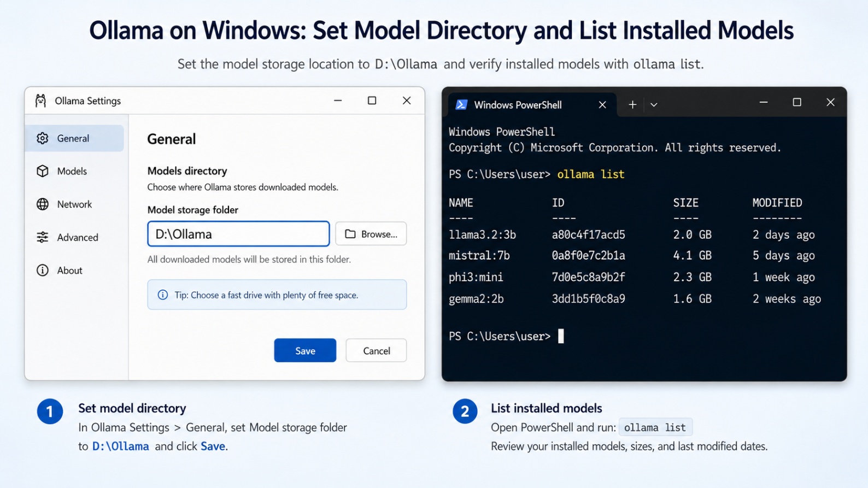The height and width of the screenshot is (488, 868).
Task: Show the About section
Action: pos(74,271)
